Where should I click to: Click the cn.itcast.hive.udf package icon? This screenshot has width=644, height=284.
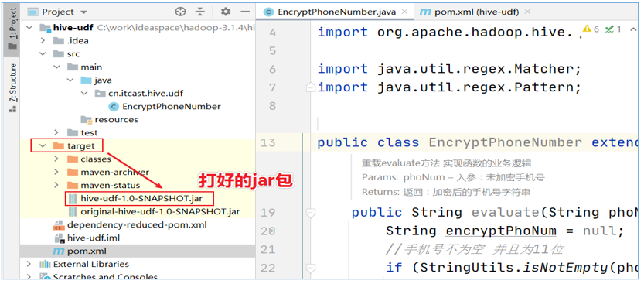[x=101, y=94]
